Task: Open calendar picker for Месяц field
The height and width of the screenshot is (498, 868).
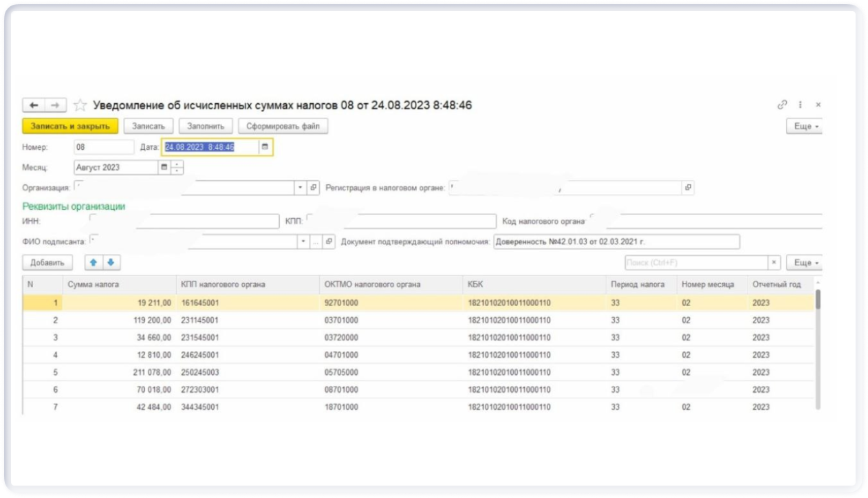Action: pyautogui.click(x=164, y=167)
